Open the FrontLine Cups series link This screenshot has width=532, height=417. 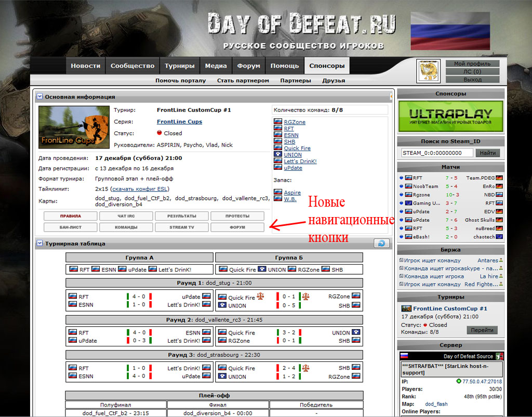[x=179, y=122]
